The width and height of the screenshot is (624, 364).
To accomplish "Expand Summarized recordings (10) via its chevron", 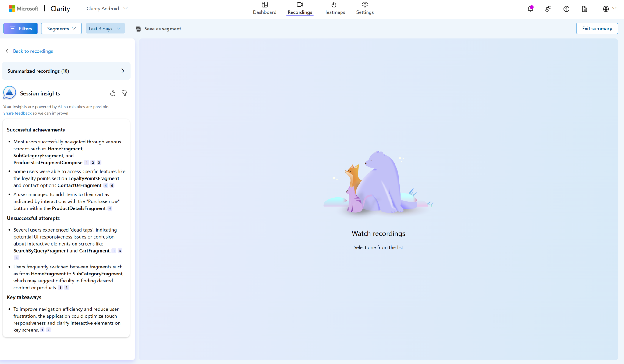I will point(123,71).
